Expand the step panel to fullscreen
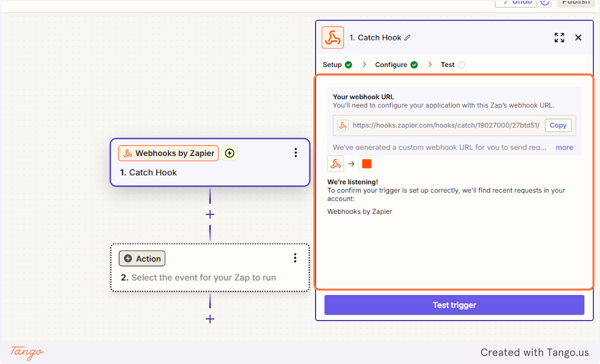Viewport: 600px width, 364px height. [559, 37]
